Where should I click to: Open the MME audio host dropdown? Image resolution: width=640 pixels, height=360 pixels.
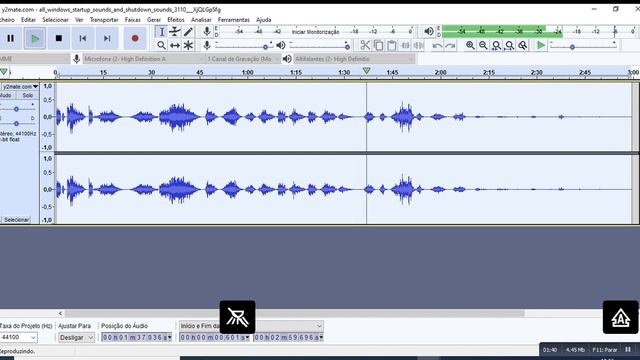(34, 59)
